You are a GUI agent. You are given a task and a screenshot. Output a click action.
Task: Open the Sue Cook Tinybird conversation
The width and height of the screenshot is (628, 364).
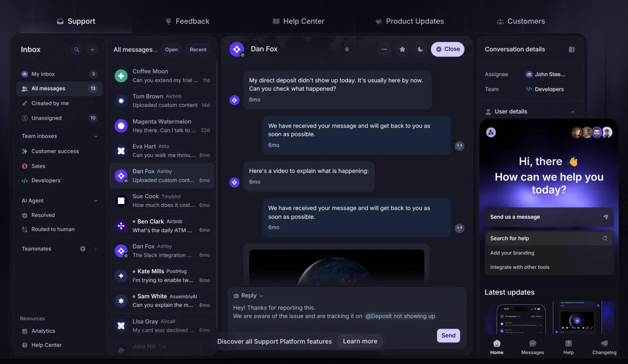(162, 201)
